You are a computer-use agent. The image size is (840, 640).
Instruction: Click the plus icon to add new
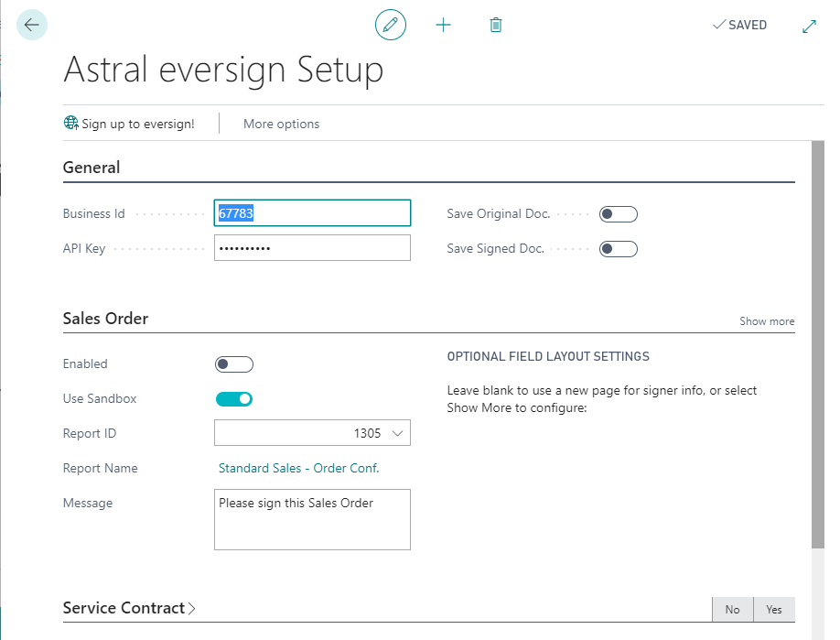click(x=443, y=25)
